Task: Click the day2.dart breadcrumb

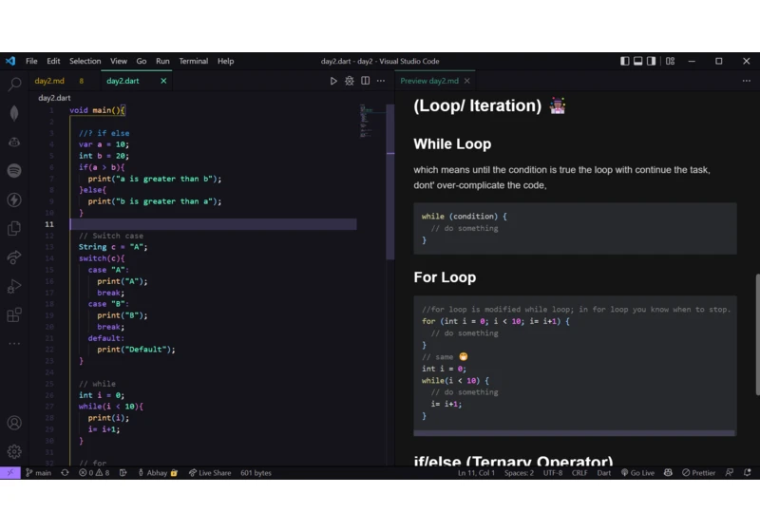Action: (x=54, y=98)
